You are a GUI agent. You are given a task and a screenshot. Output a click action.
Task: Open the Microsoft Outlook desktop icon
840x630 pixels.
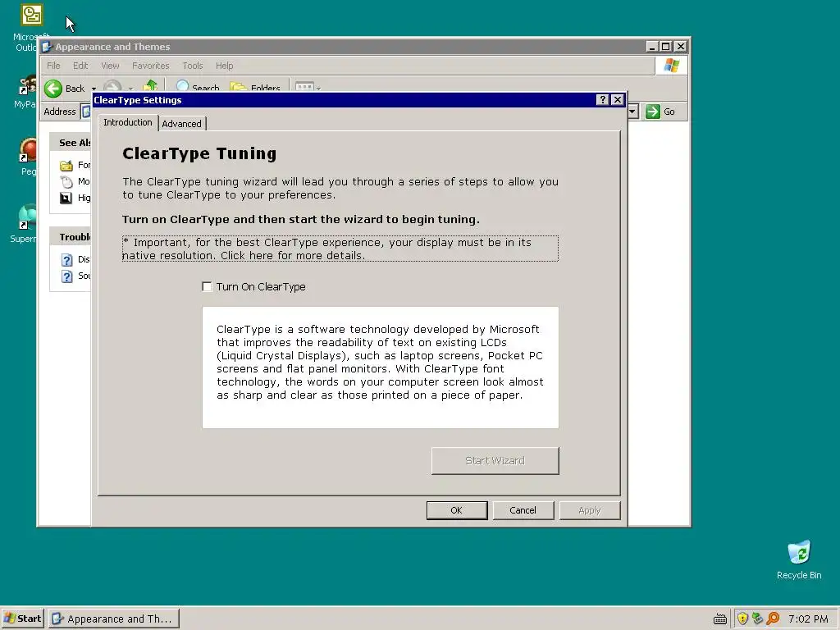32,15
